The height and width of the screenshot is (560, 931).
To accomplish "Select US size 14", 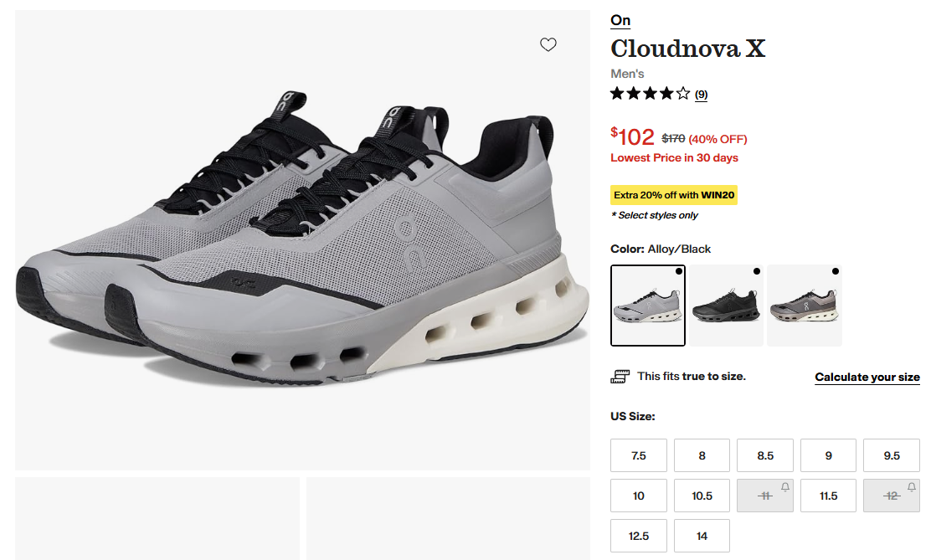I will [702, 536].
